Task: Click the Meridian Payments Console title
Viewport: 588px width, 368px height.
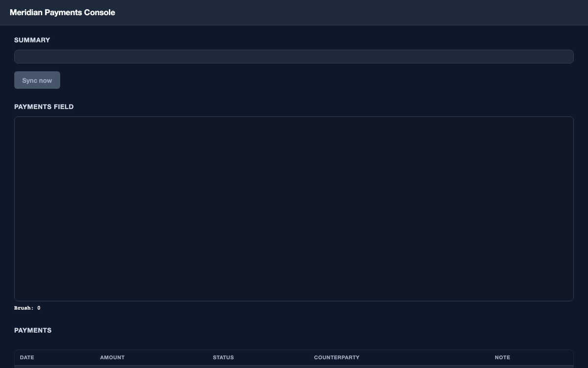Action: pos(62,12)
